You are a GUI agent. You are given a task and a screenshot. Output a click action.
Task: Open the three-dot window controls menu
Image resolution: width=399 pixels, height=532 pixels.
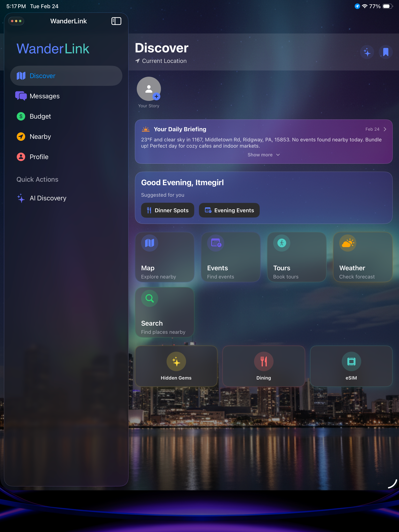tap(16, 21)
